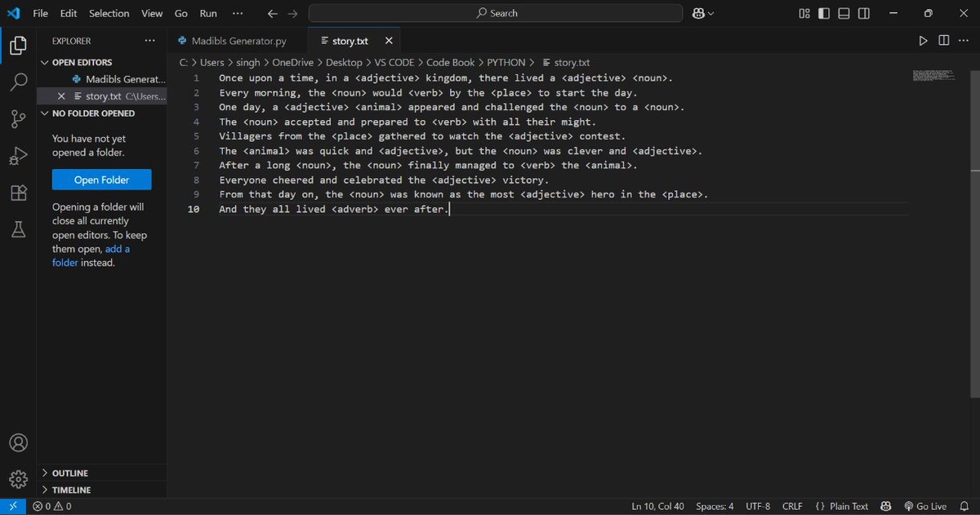Click Spaces: 4 indentation setting

point(715,507)
